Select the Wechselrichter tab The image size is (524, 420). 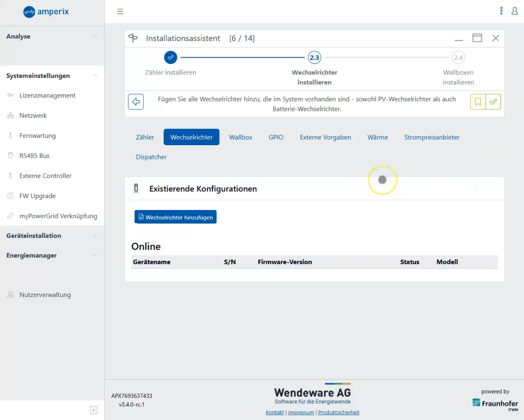click(x=191, y=137)
